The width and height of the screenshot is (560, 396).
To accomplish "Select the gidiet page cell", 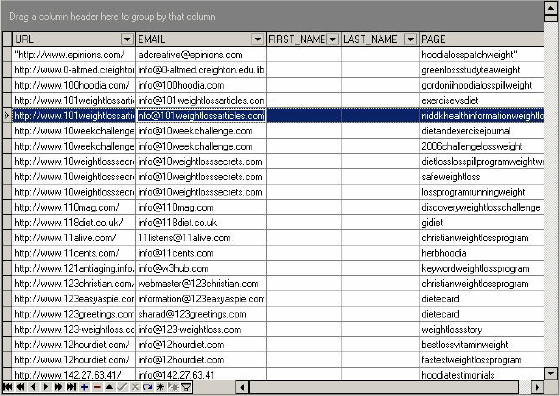I will 482,222.
